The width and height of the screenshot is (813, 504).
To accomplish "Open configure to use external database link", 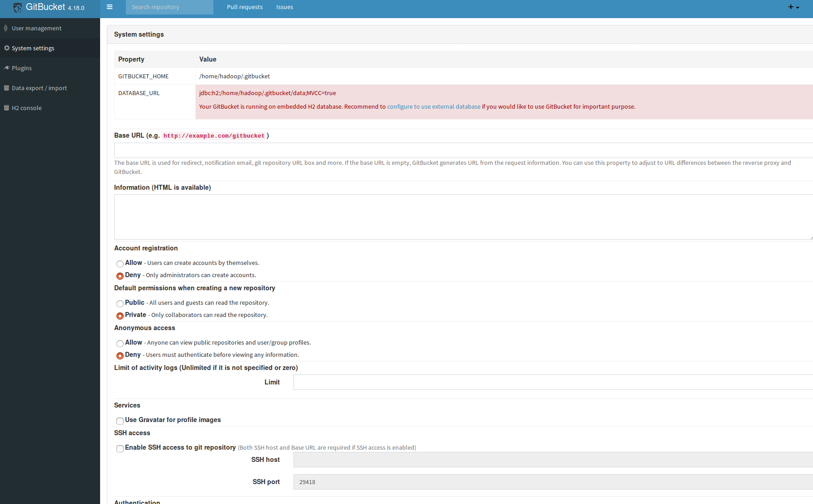I will point(434,106).
